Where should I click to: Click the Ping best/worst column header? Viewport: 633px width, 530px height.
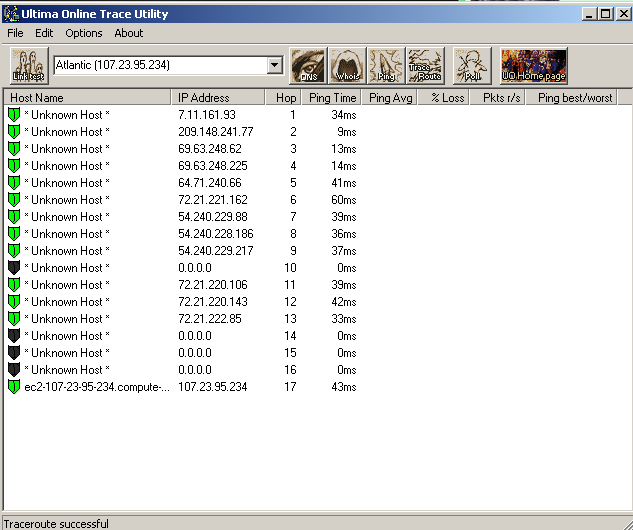(x=571, y=98)
